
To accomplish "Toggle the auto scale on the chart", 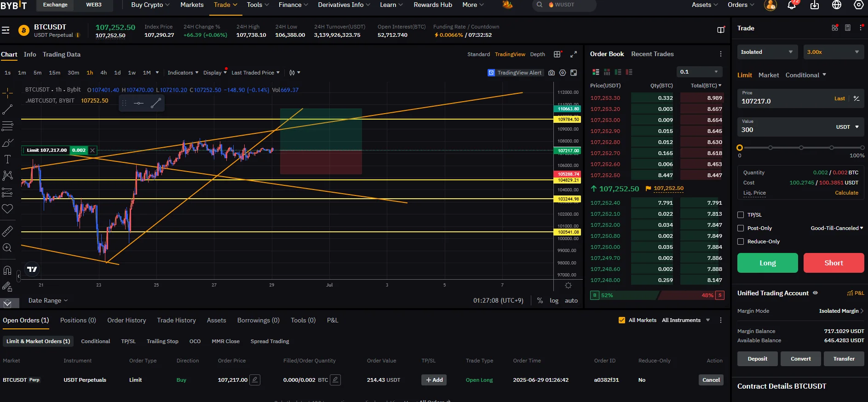I will (571, 301).
